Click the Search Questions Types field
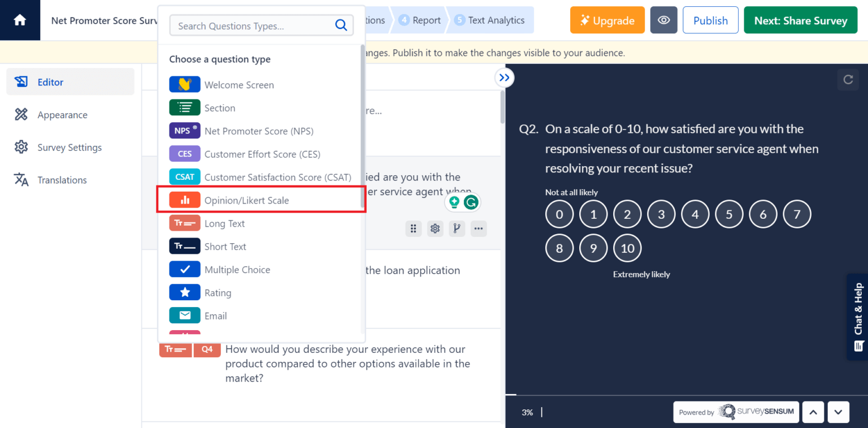 click(254, 25)
